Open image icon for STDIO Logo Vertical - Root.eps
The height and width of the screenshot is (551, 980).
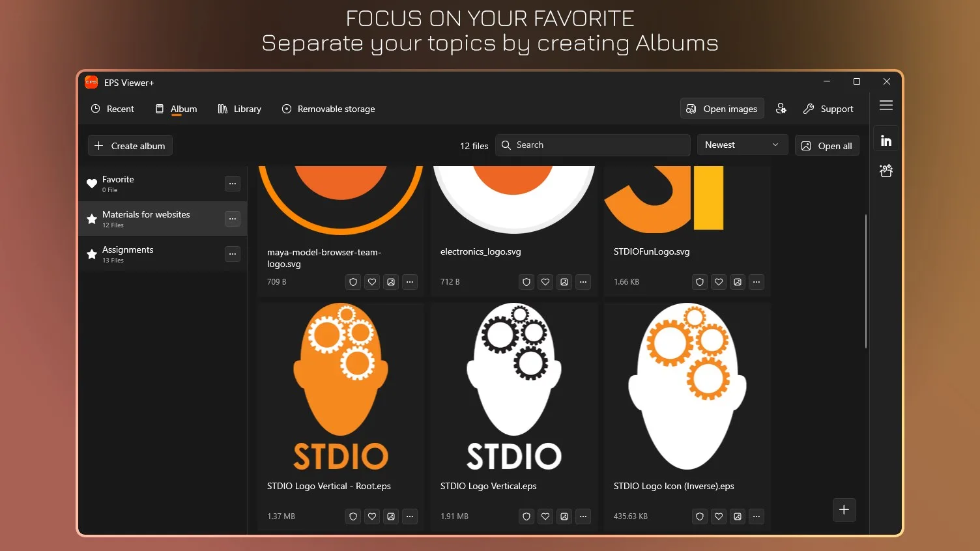391,516
